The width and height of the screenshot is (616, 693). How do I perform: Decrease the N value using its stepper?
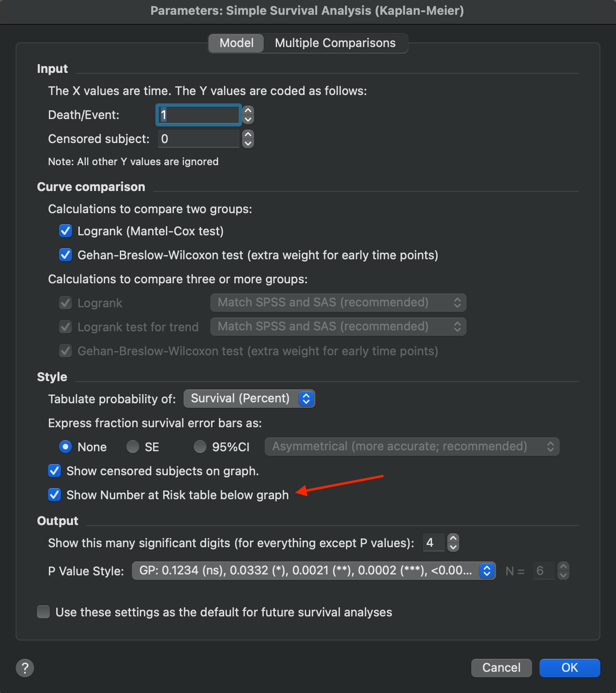[x=563, y=575]
